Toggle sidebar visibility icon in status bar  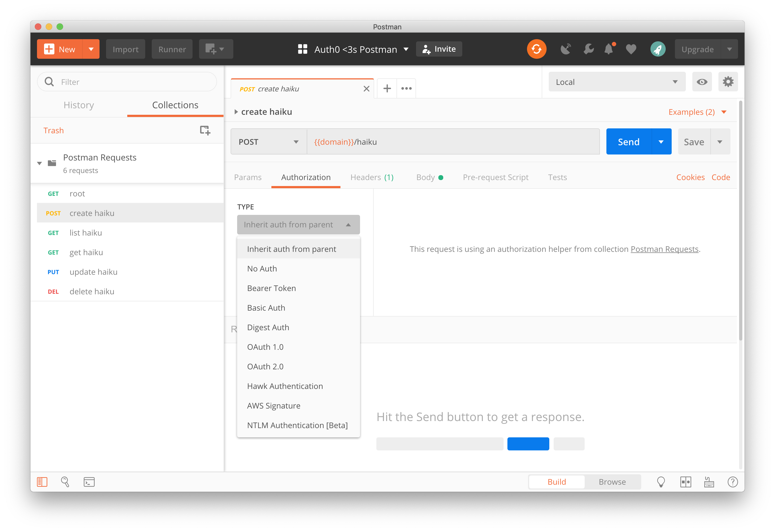click(42, 482)
